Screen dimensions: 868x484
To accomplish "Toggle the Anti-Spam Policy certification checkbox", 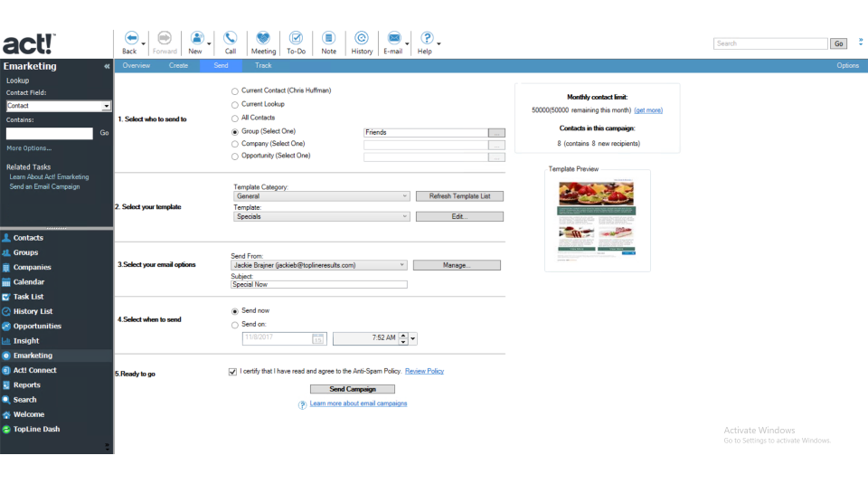I will [x=232, y=372].
